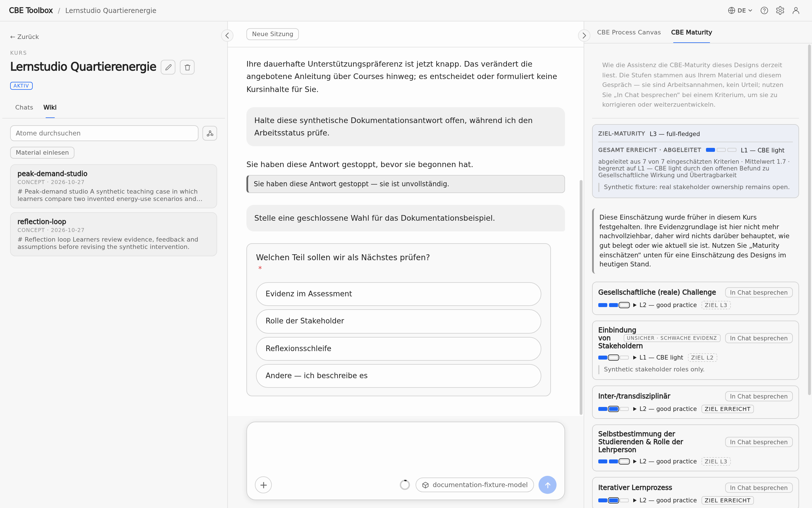Open documentation-fixture-model model selector
Viewport: 812px width, 508px height.
tap(475, 485)
